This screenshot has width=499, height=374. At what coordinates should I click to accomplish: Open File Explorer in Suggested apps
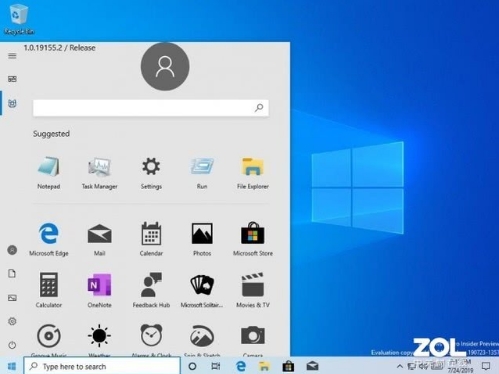coord(253,173)
